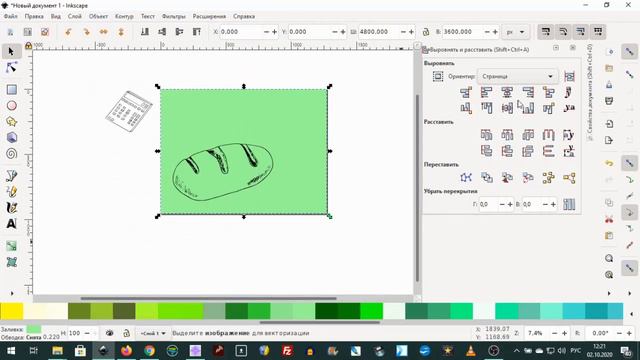Lower selection to bottom
Image resolution: width=640 pixels, height=360 pixels.
(x=144, y=32)
